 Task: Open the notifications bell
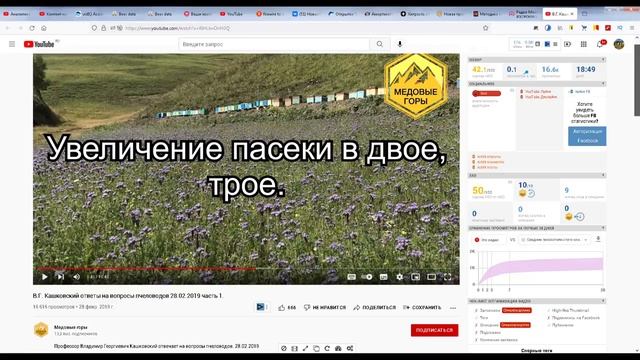tap(600, 44)
